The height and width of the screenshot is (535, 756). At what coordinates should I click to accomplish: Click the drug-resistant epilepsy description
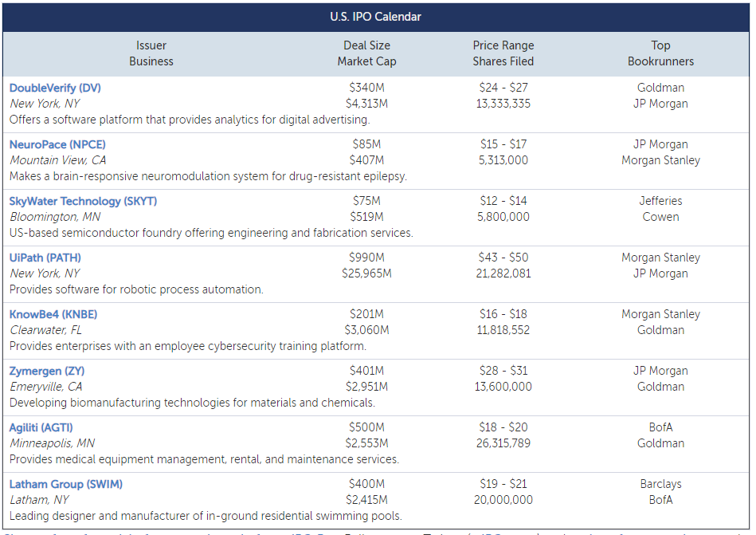pos(208,176)
